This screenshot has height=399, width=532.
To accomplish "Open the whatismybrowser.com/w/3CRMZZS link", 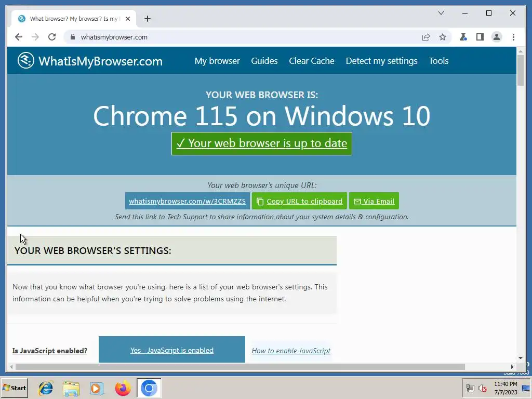I will (187, 201).
